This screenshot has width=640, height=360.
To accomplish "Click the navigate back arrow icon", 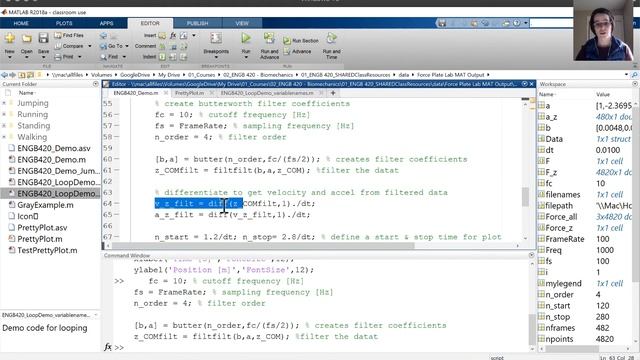I will click(x=103, y=36).
